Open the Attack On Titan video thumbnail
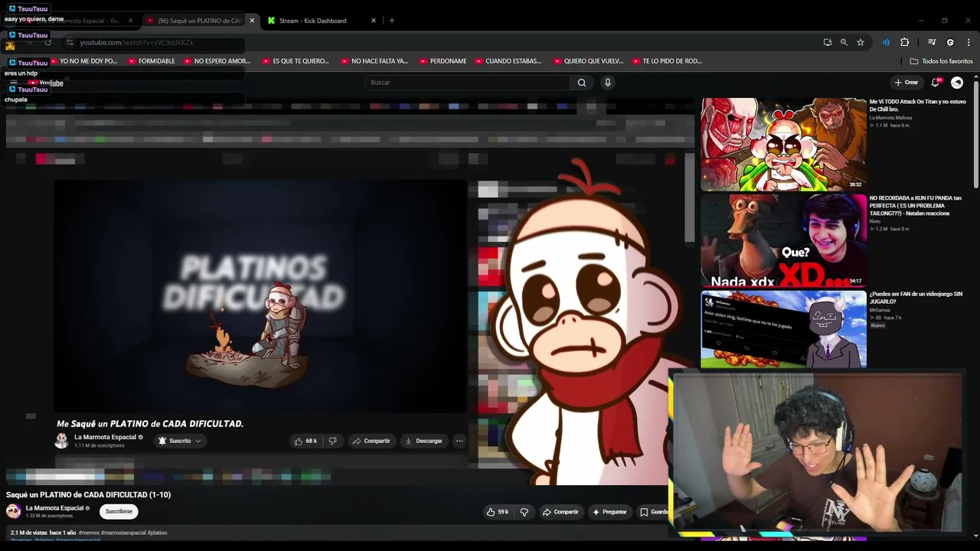The width and height of the screenshot is (980, 551). click(x=783, y=144)
